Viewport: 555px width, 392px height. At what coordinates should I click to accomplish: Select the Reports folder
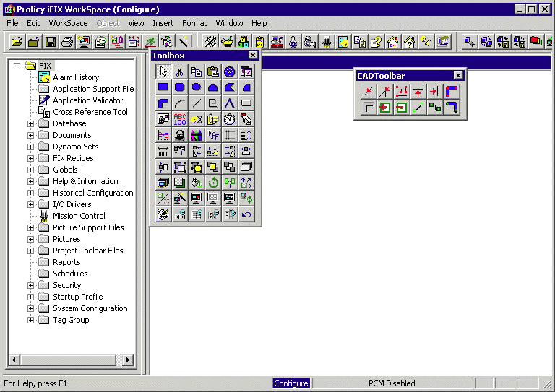(66, 262)
